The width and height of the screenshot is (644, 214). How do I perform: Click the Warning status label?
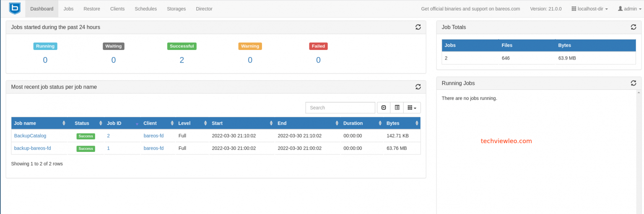[250, 46]
